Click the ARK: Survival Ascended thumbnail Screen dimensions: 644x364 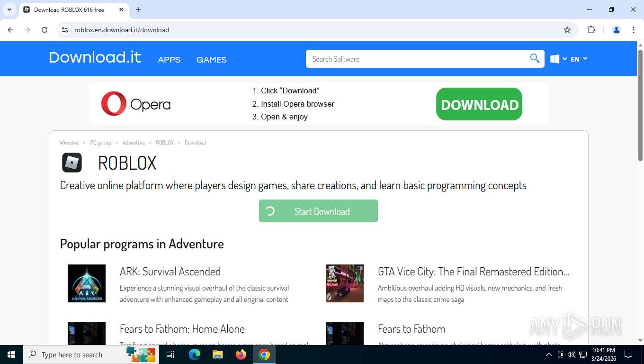click(x=87, y=283)
